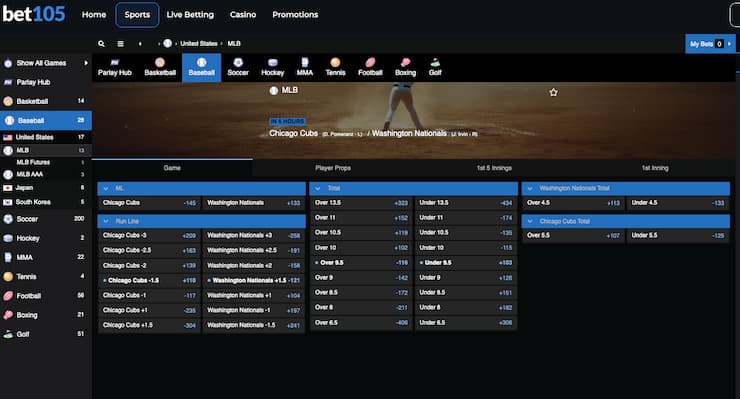
Task: Pick Washington Nationals +1.5 run line
Action: point(254,280)
